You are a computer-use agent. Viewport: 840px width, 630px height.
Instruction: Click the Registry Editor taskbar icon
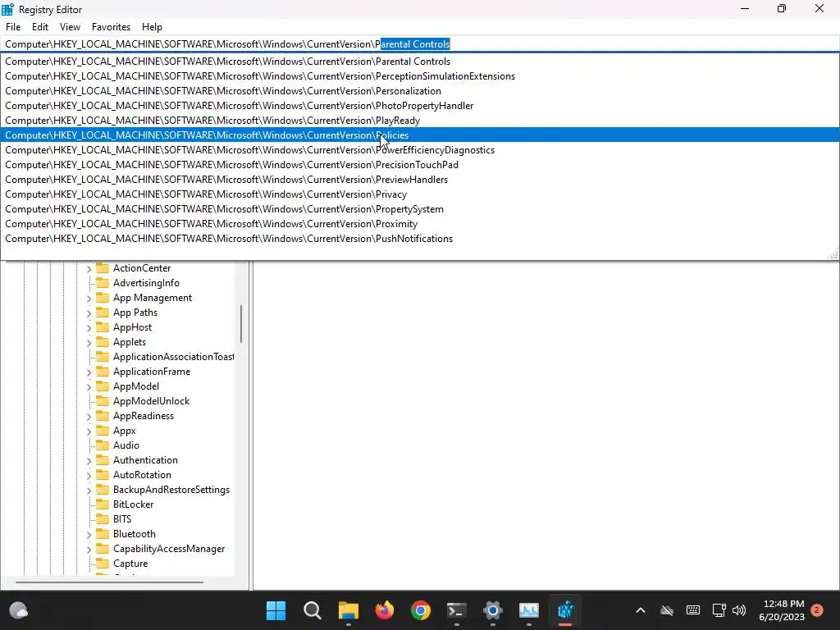(565, 610)
